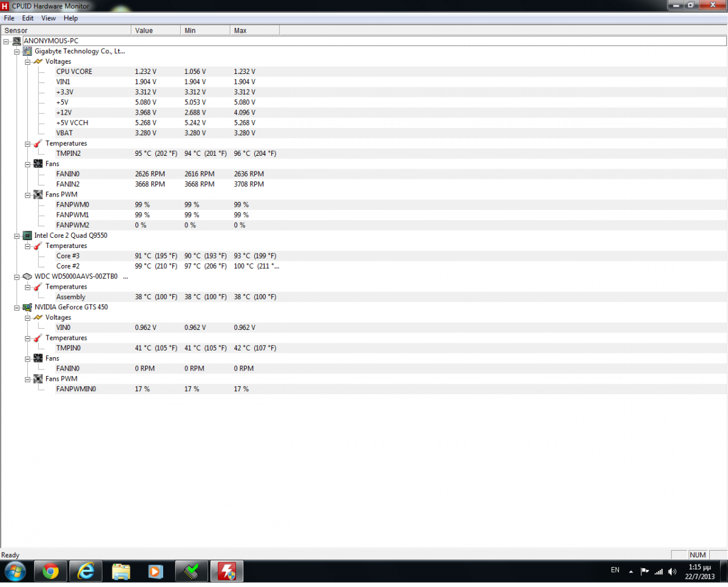Click the 99 °C Core #2 value
This screenshot has width=728, height=587.
click(x=156, y=266)
